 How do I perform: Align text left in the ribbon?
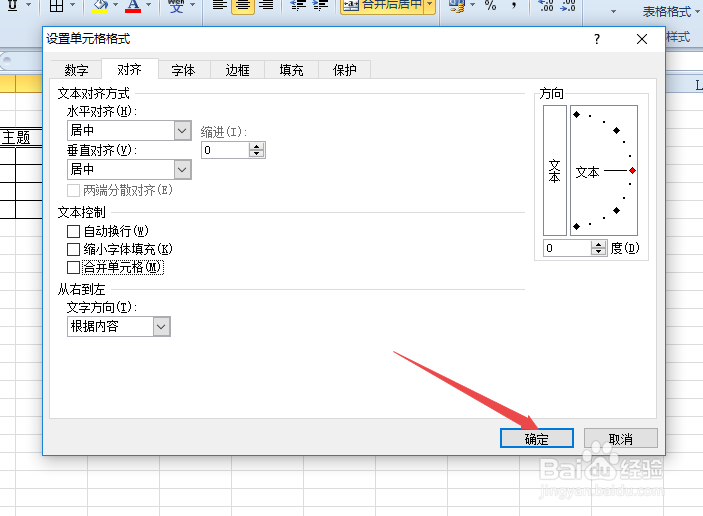pyautogui.click(x=219, y=5)
